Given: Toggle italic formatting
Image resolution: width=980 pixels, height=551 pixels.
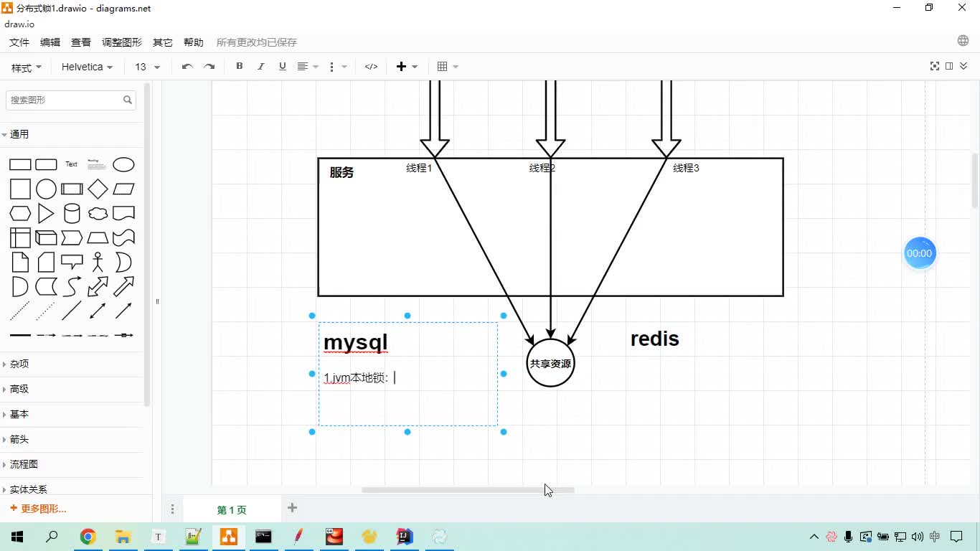Looking at the screenshot, I should tap(261, 66).
